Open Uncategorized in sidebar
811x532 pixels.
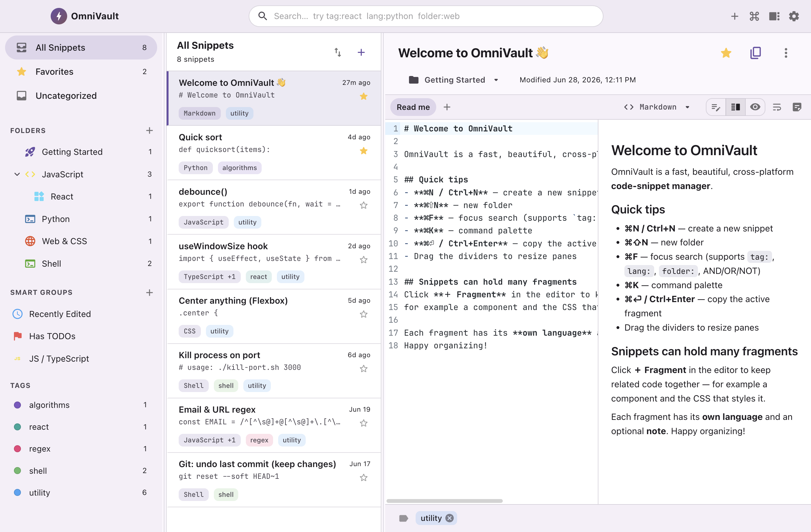click(81, 96)
